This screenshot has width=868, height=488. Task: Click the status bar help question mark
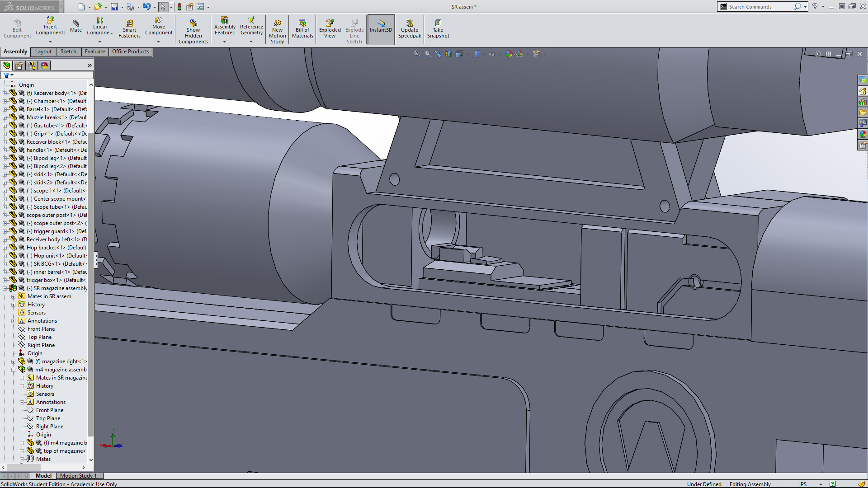(832, 484)
